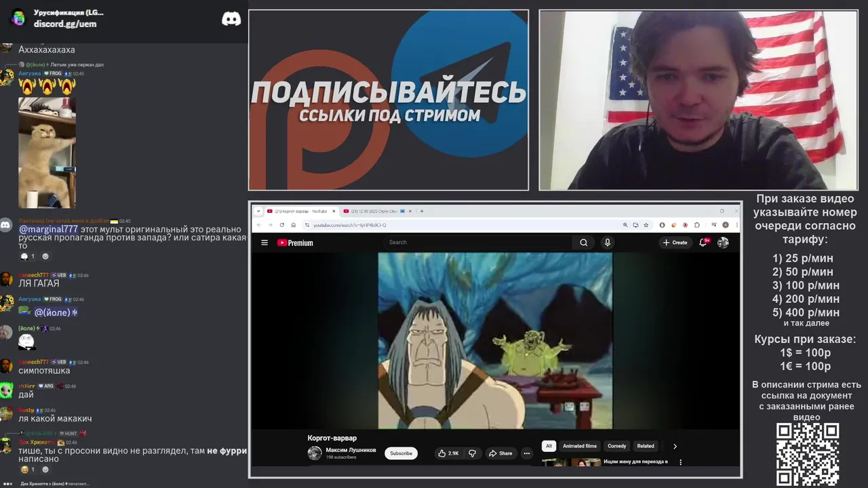868x488 pixels.
Task: Click the discord.gg/uem invite text
Action: (x=65, y=24)
